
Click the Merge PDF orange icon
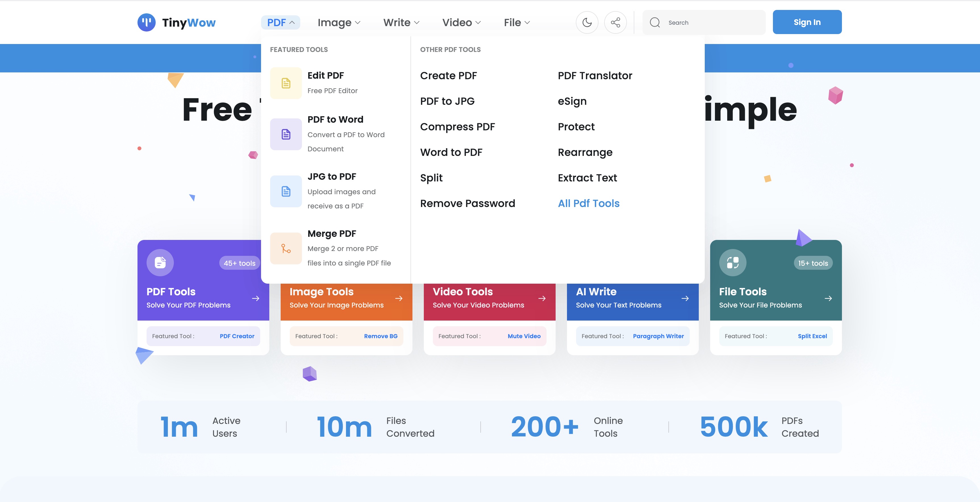[286, 248]
